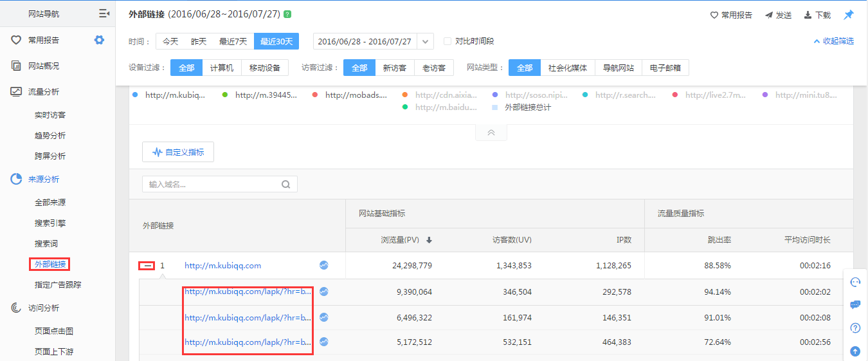Open the green help question badge
Image resolution: width=868 pixels, height=361 pixels.
287,14
